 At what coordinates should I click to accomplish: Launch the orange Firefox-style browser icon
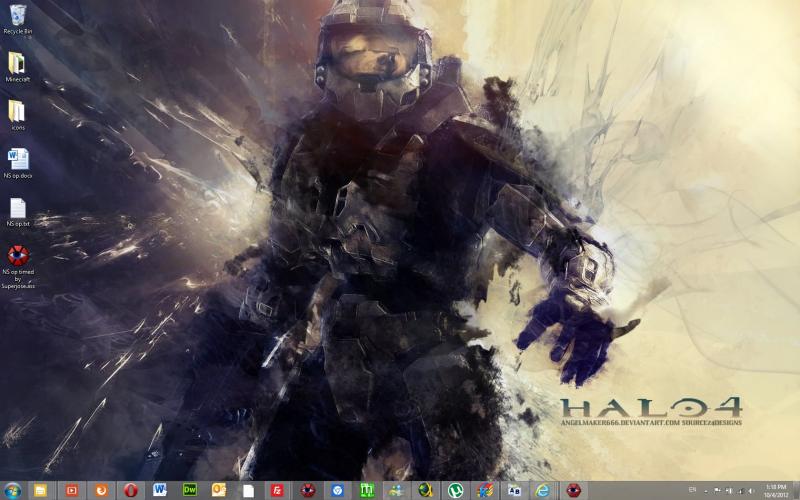(101, 491)
